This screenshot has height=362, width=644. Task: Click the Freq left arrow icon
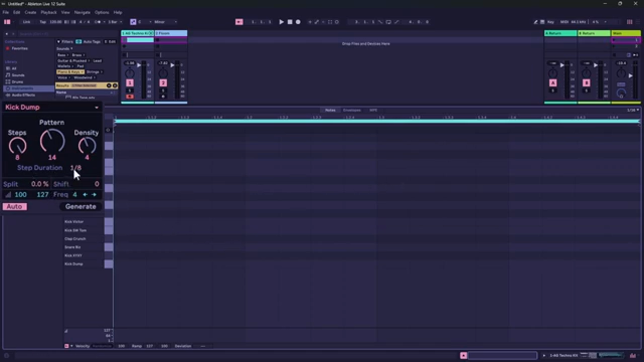pos(85,194)
